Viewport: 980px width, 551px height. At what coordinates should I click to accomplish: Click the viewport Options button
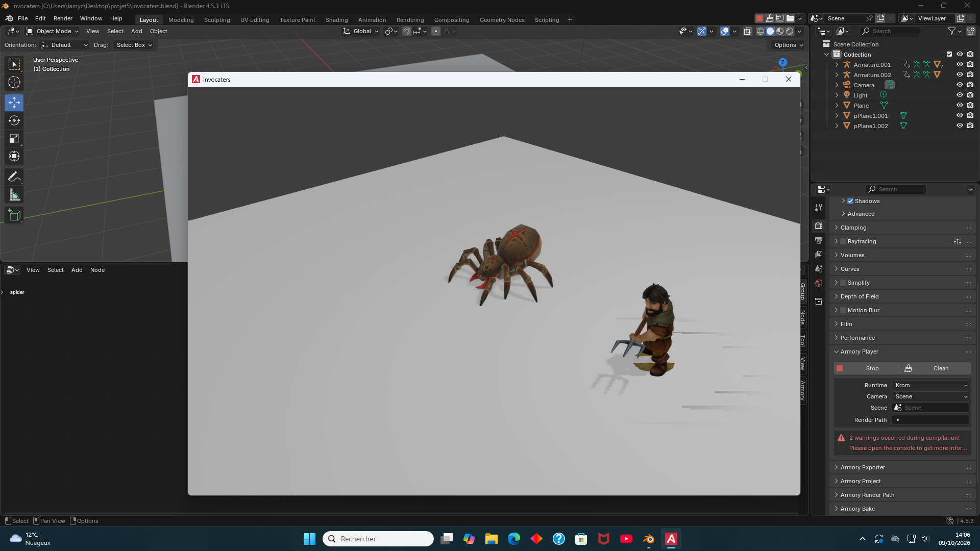click(x=789, y=45)
